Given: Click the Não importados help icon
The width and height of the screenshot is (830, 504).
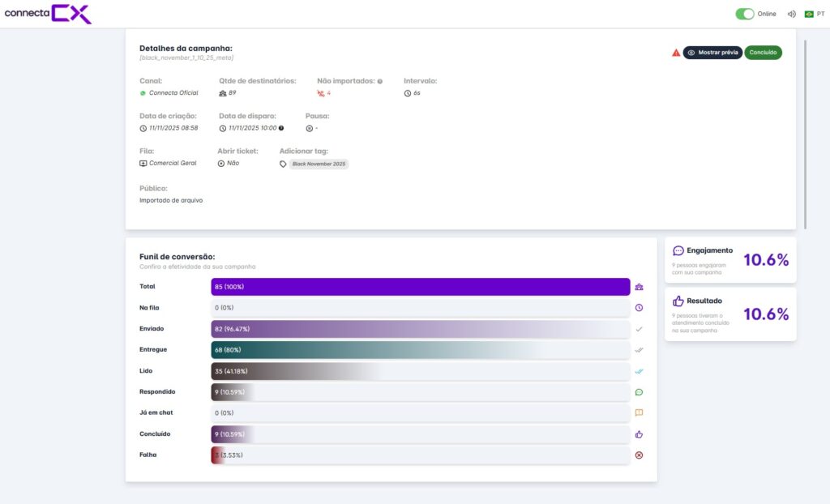Looking at the screenshot, I should click(x=379, y=82).
